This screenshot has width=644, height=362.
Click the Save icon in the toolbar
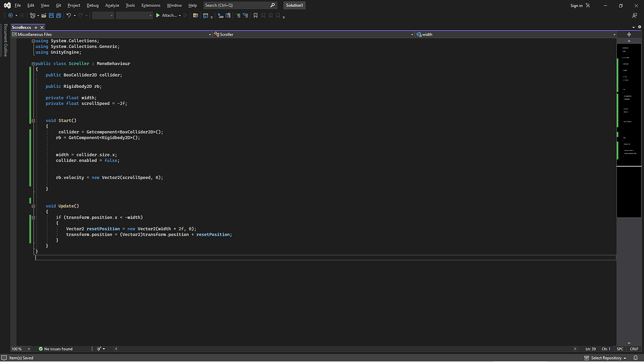tap(52, 16)
